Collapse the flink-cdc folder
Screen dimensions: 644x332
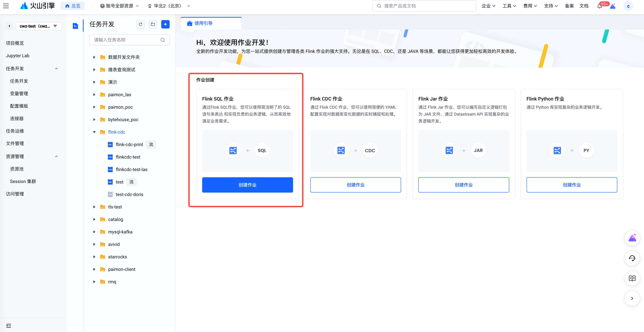click(x=94, y=132)
